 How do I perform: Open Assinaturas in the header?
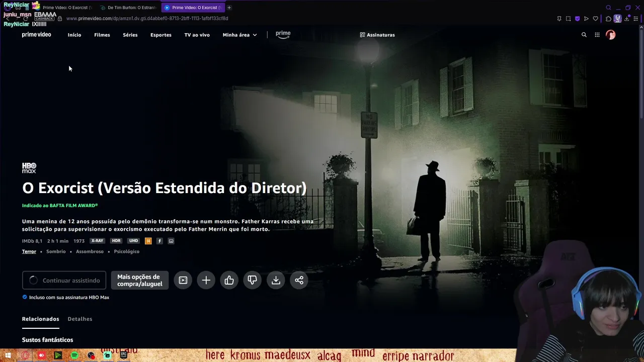point(377,35)
